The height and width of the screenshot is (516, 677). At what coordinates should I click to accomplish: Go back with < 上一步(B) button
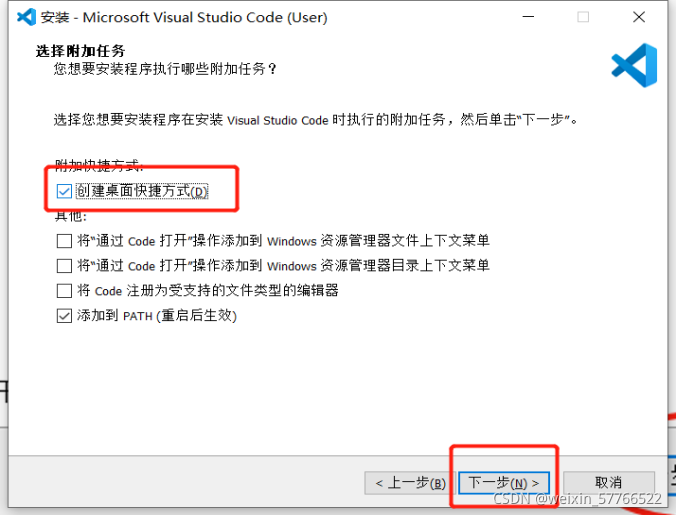(x=410, y=483)
